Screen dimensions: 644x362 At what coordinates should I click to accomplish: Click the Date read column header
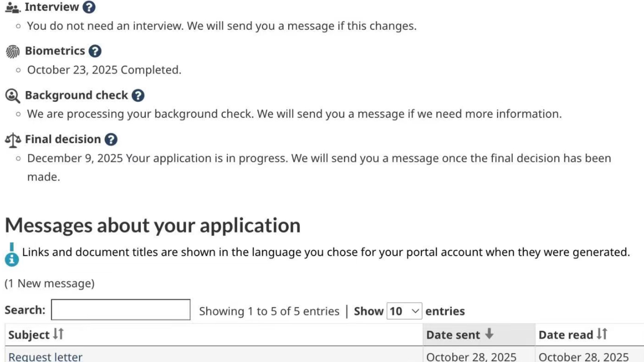(x=565, y=335)
